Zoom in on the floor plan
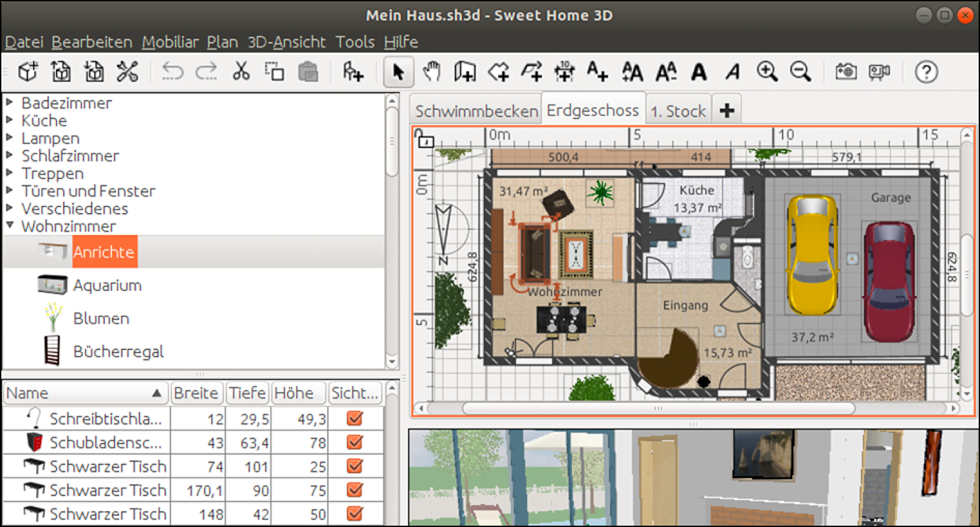The width and height of the screenshot is (980, 527). [767, 72]
